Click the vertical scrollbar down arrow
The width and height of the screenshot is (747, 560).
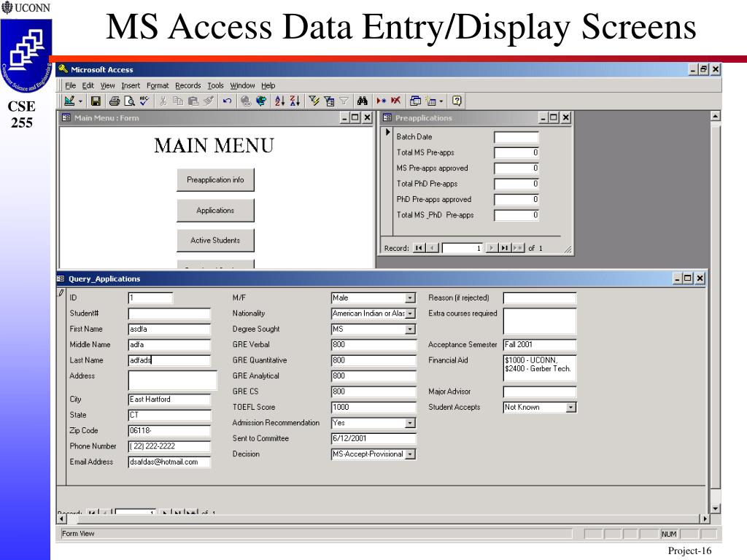point(715,508)
